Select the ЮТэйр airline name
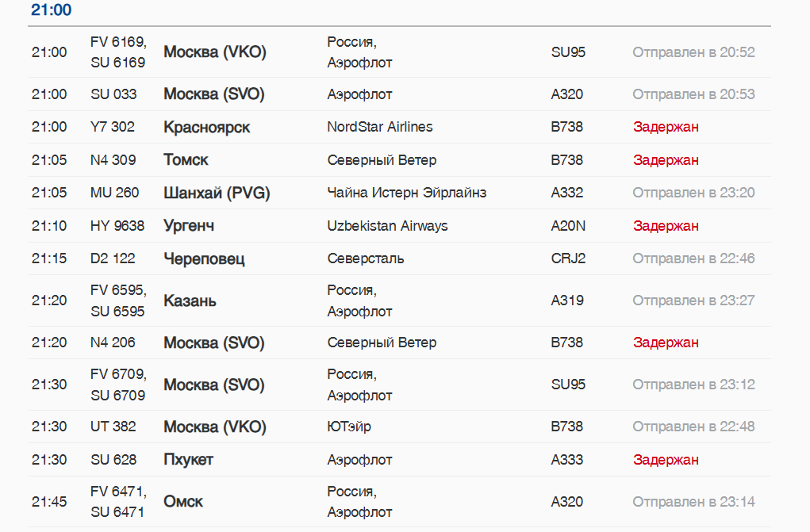Viewport: 810px width, 532px height. point(349,427)
